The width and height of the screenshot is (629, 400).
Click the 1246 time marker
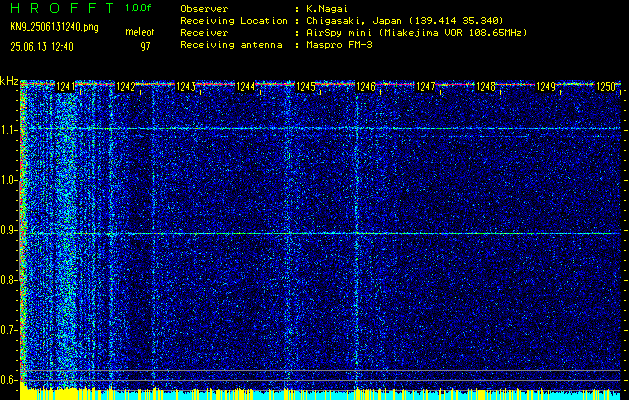point(366,87)
